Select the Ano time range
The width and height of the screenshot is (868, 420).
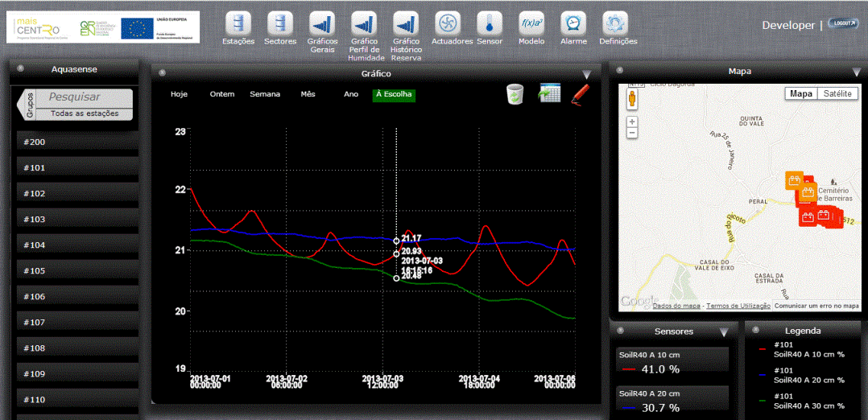351,94
